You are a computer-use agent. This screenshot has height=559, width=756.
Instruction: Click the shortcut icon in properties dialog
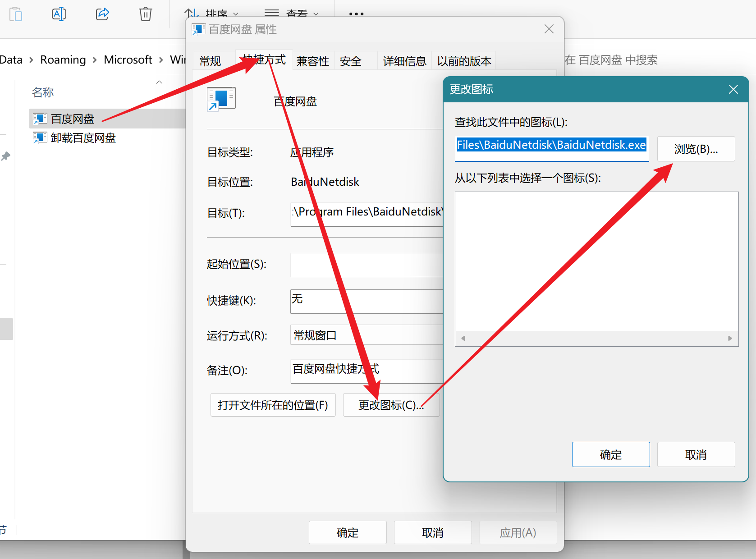[x=221, y=99]
